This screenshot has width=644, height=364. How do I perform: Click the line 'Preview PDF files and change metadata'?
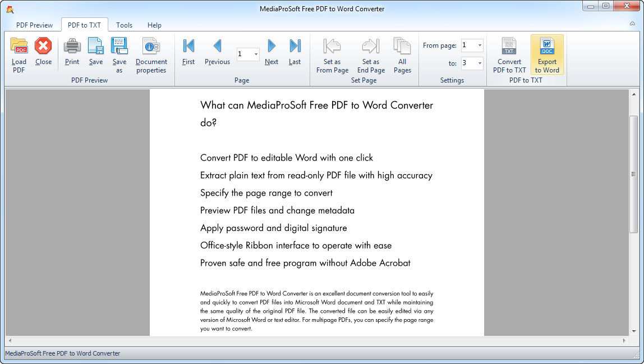coord(277,211)
